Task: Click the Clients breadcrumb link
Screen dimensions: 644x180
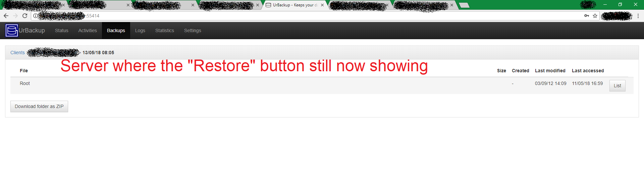Action: [x=17, y=53]
